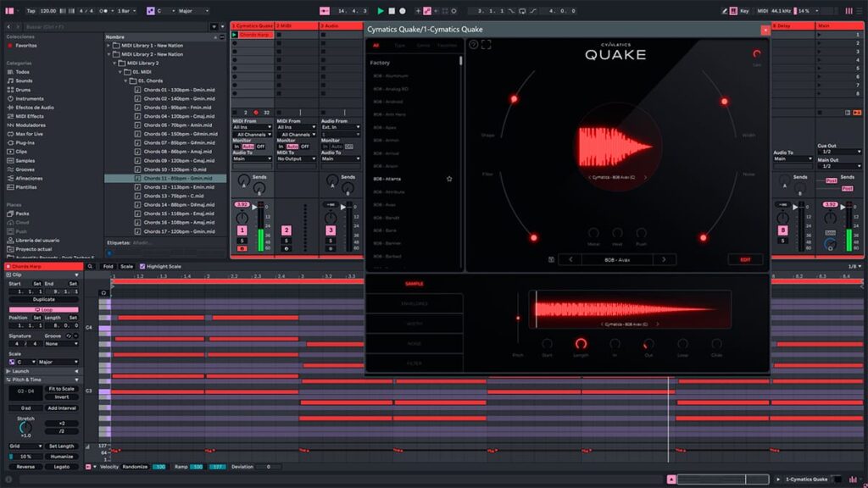Open the Groove None dropdown

point(64,344)
